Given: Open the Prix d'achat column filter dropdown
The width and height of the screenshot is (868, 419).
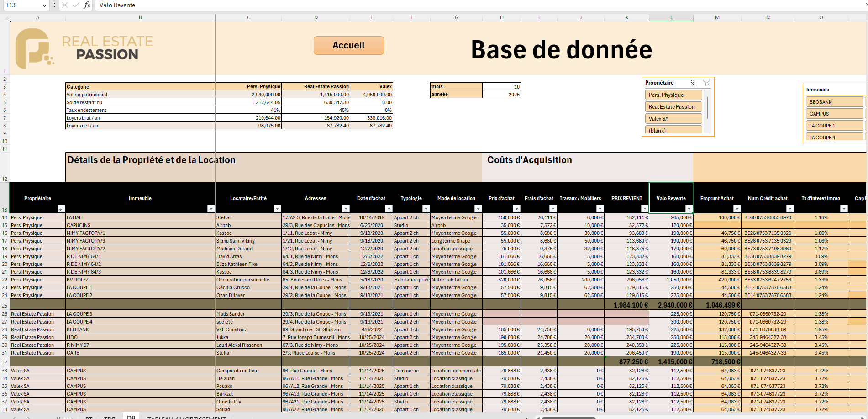Looking at the screenshot, I should click(516, 209).
